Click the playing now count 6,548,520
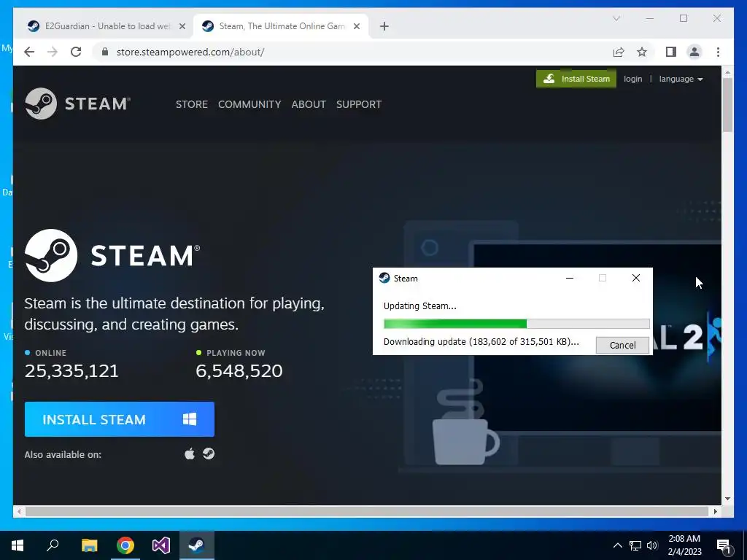Screen dimensions: 747x560 tap(239, 371)
